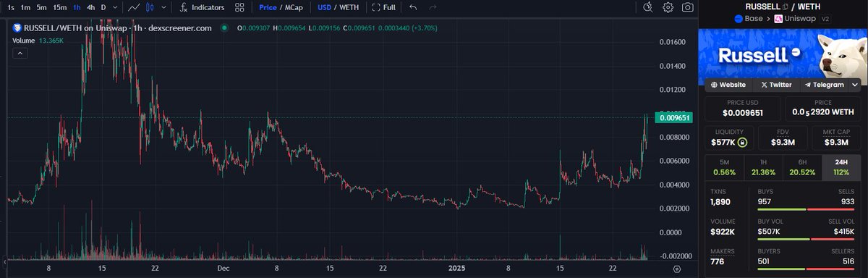Image resolution: width=868 pixels, height=278 pixels.
Task: Switch chart to 15m interval
Action: coord(59,7)
